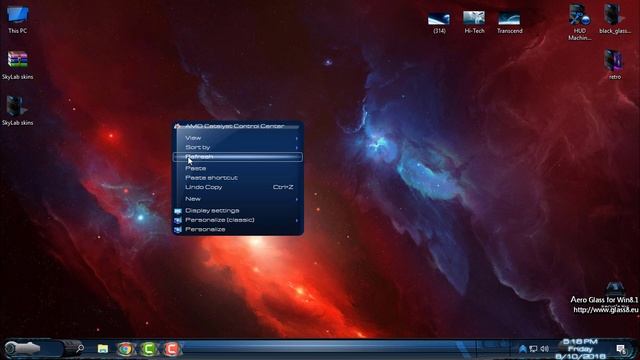This screenshot has height=360, width=640.
Task: Select the Transcend image thumbnail
Action: click(509, 22)
